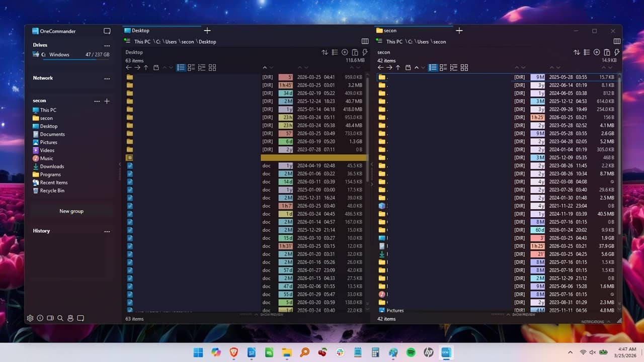Click the search icon in the bottom toolbar
This screenshot has width=644, height=362.
click(60, 318)
